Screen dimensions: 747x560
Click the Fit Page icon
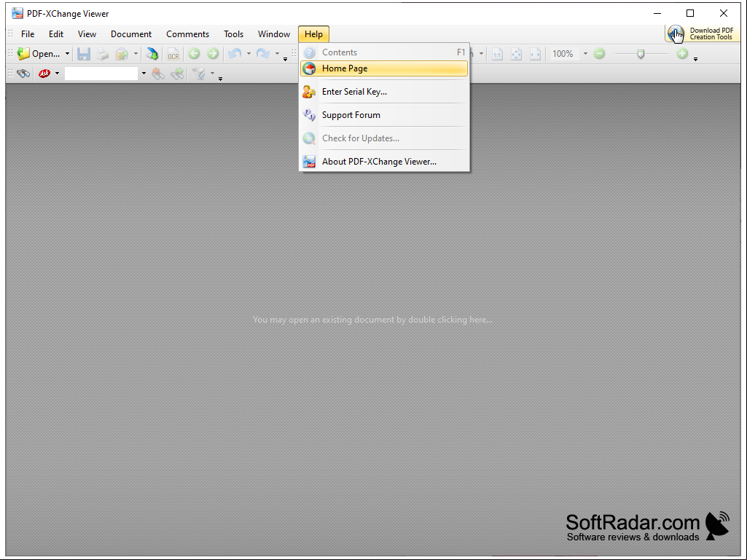(x=517, y=54)
